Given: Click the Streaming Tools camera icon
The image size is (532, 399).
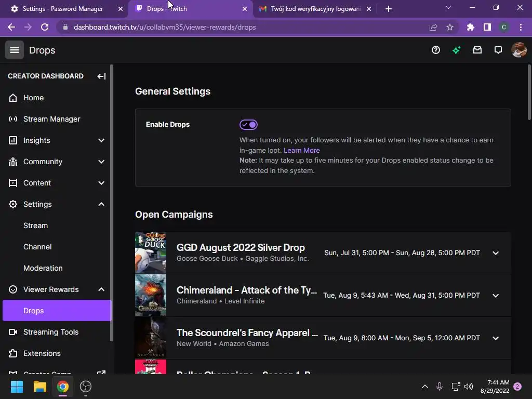Looking at the screenshot, I should point(13,332).
